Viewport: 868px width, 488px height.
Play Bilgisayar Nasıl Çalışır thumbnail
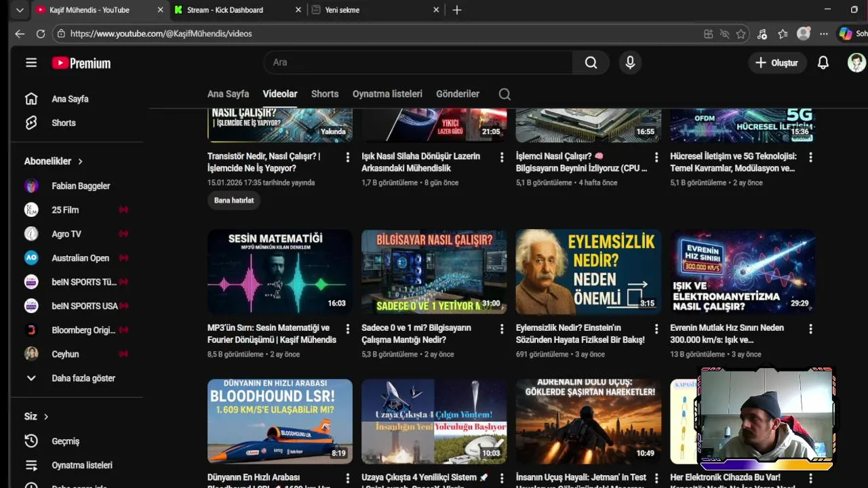pyautogui.click(x=434, y=271)
